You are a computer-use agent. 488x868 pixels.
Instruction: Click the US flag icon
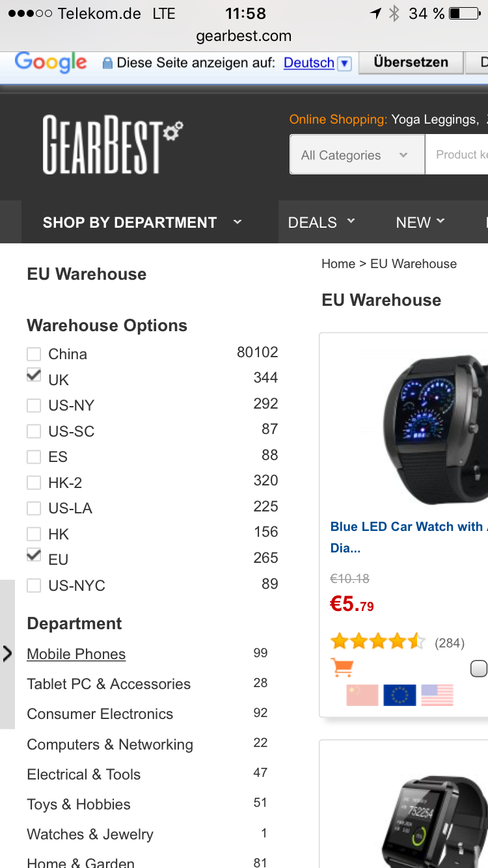(x=437, y=695)
